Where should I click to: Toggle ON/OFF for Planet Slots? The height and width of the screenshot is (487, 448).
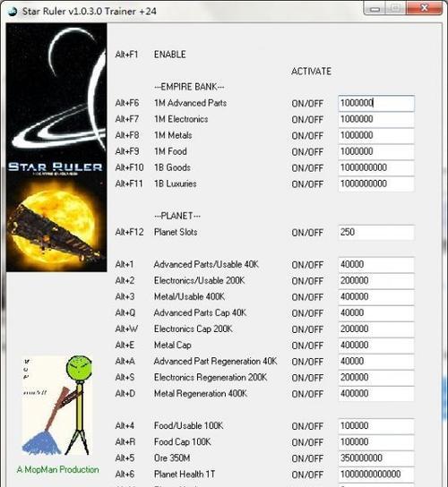(x=307, y=233)
